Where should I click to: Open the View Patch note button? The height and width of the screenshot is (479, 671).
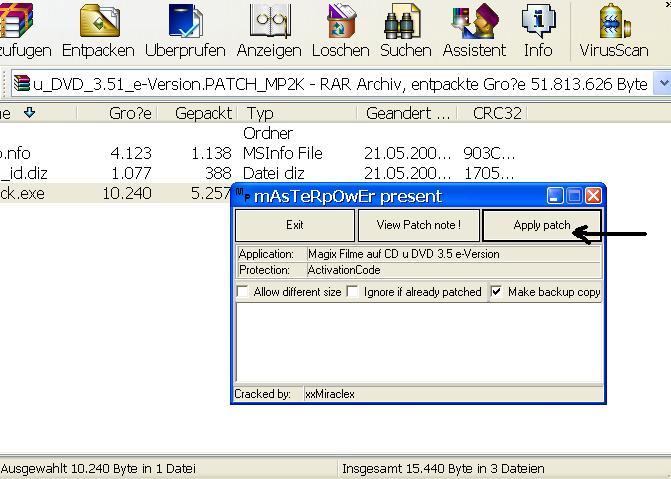[418, 225]
